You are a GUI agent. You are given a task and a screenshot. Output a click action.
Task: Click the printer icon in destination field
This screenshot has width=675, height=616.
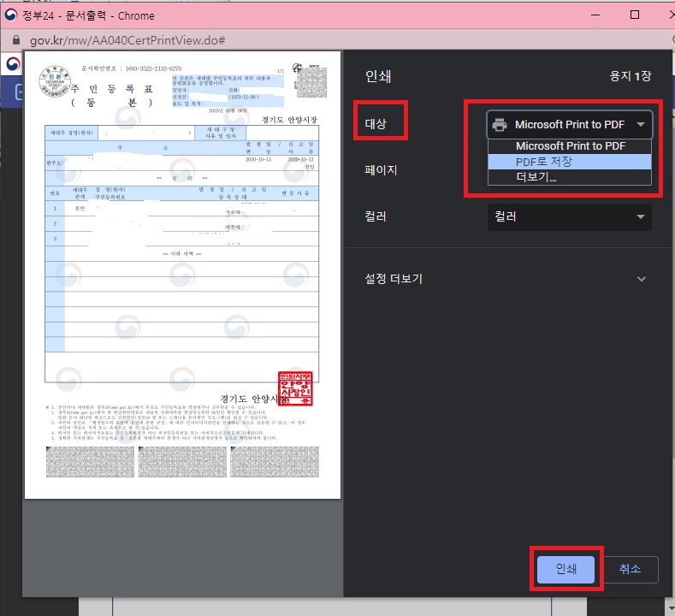500,124
